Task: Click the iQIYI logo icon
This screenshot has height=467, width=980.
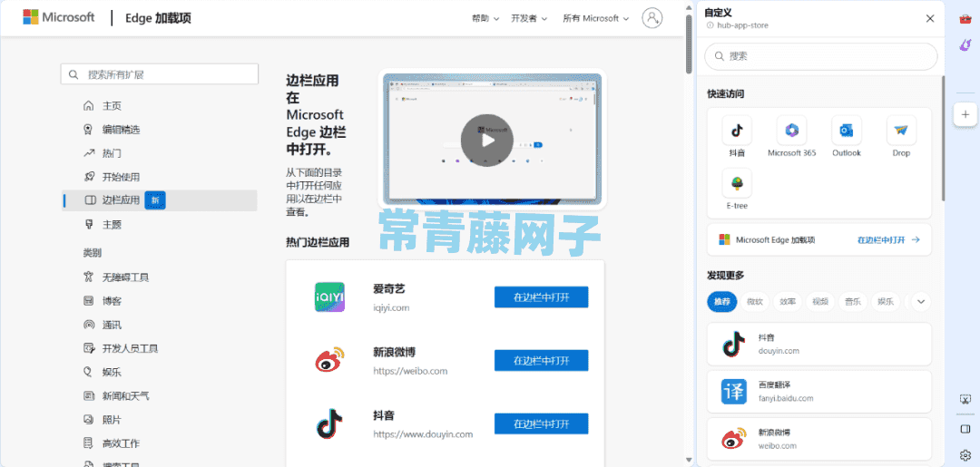Action: pos(329,297)
